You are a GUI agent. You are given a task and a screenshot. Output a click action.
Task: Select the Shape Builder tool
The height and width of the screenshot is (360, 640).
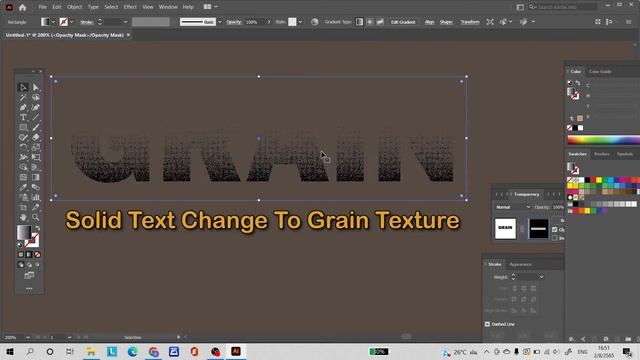(23, 167)
